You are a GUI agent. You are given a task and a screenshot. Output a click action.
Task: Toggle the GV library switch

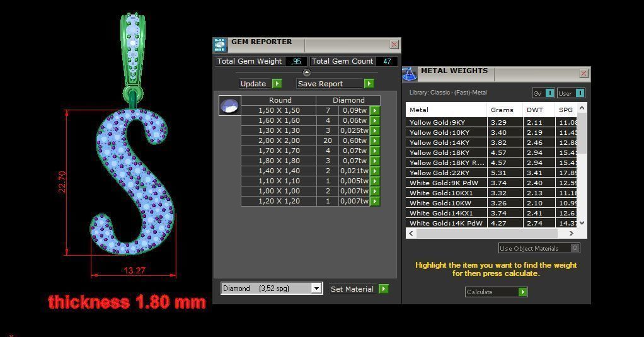[x=549, y=93]
